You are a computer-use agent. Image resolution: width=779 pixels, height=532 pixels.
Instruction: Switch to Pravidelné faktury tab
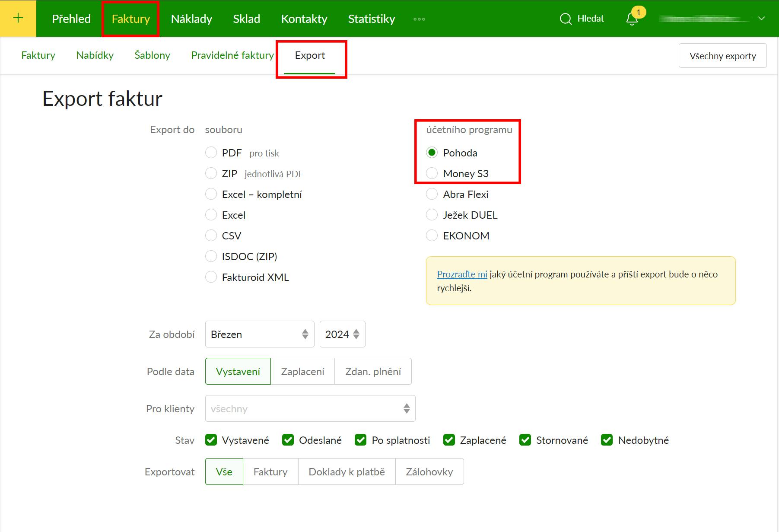click(x=232, y=55)
